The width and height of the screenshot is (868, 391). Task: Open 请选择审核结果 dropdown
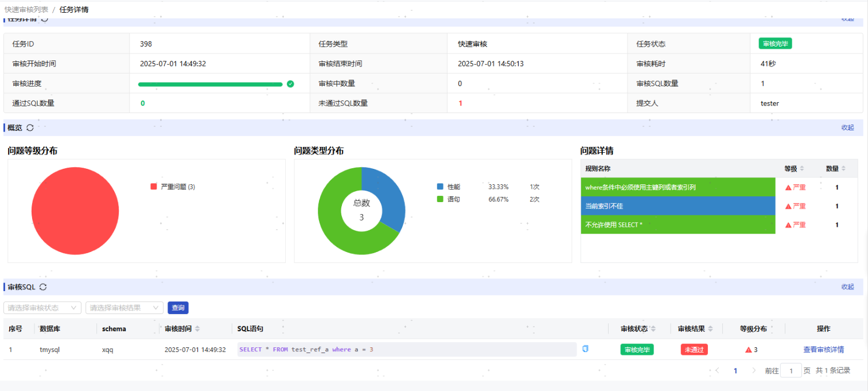(x=124, y=308)
